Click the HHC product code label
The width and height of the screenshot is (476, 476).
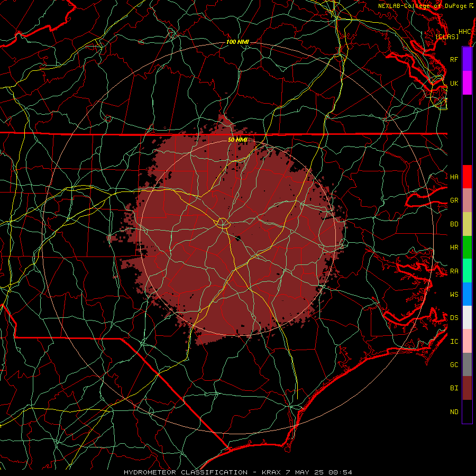[465, 32]
